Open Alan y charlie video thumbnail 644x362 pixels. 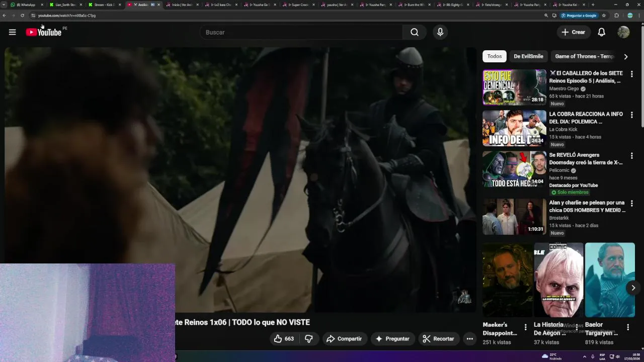514,217
